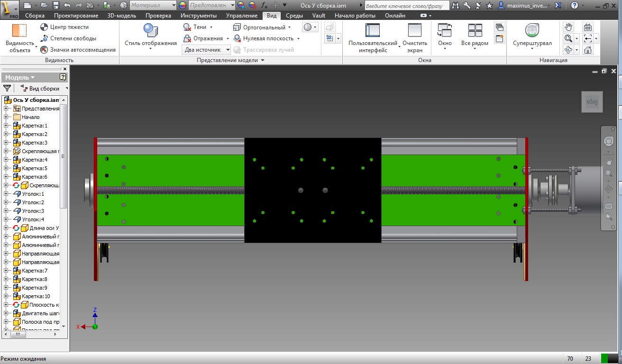The width and height of the screenshot is (622, 364).
Task: Click the model browser horizontal scrollbar
Action: 19,334
